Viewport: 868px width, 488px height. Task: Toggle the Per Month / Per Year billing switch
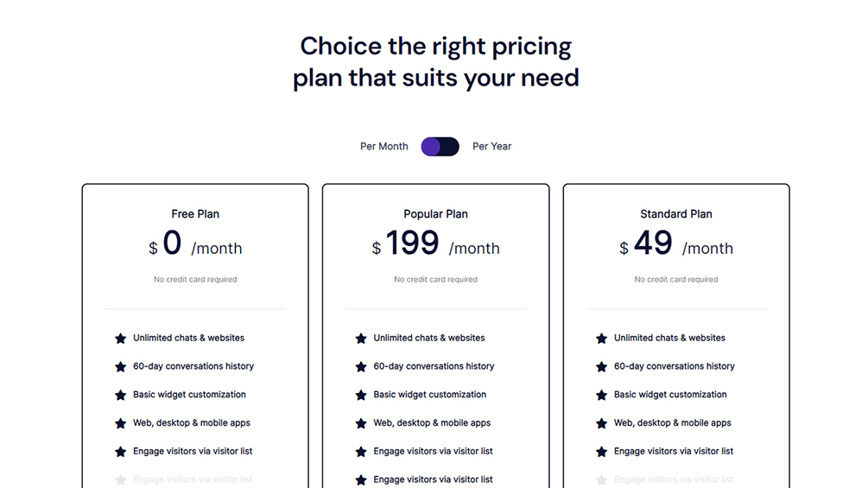tap(440, 147)
